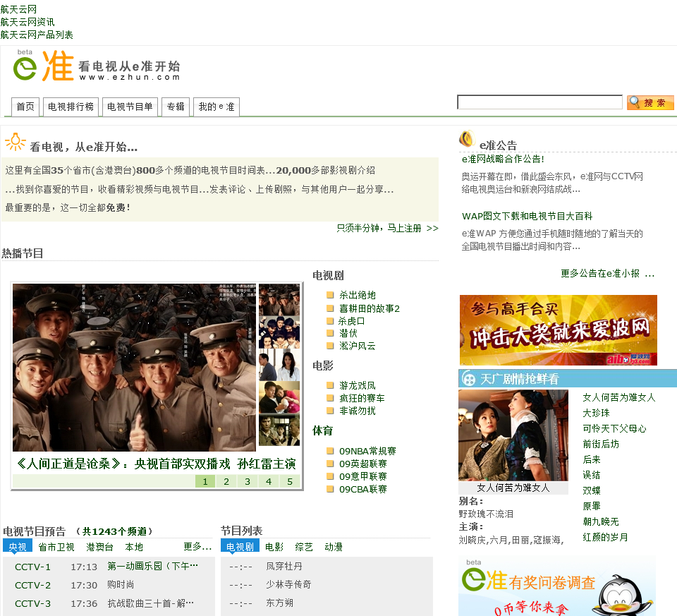Open 红颜的岁月 in the drama list
Viewport: 677px width, 616px height.
pyautogui.click(x=605, y=538)
